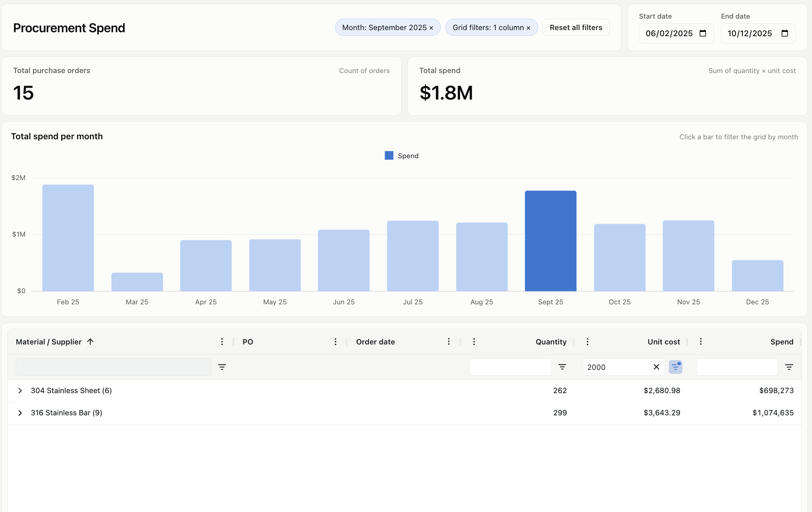Viewport: 812px width, 512px height.
Task: Toggle the Spend legend series
Action: (x=402, y=156)
